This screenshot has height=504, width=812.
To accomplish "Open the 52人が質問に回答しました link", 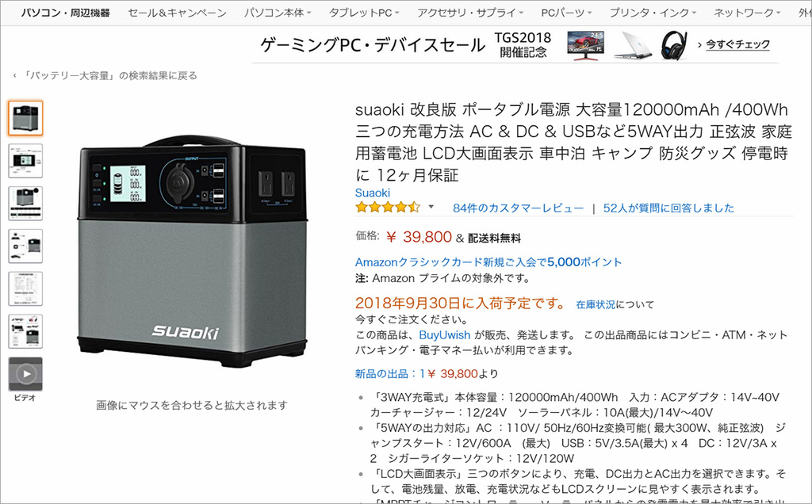I will tap(668, 208).
